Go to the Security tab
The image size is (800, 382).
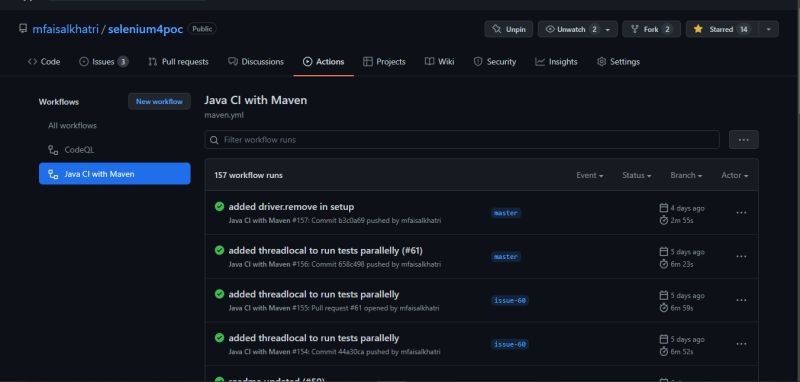(495, 62)
